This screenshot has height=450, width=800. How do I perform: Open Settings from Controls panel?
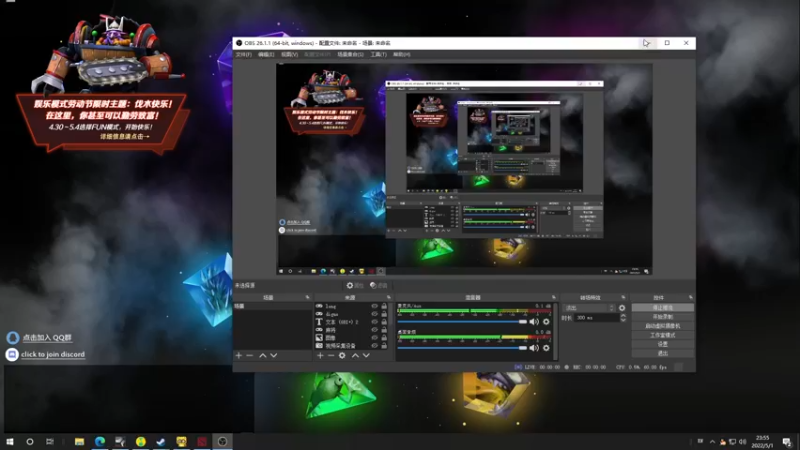(x=663, y=344)
